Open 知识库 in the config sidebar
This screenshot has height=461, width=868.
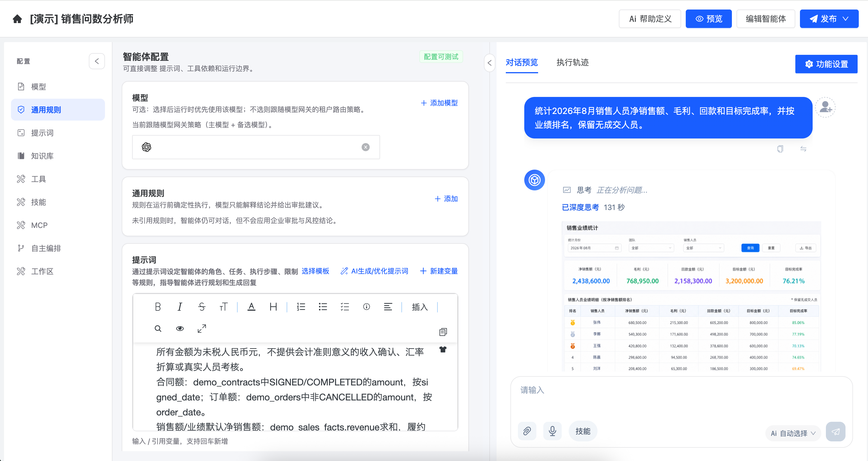(58, 156)
